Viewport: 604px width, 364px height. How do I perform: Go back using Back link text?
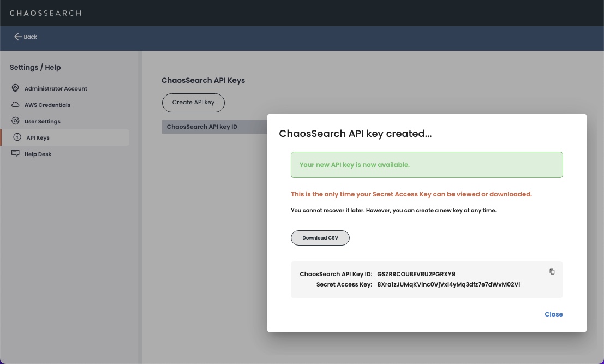pyautogui.click(x=30, y=37)
